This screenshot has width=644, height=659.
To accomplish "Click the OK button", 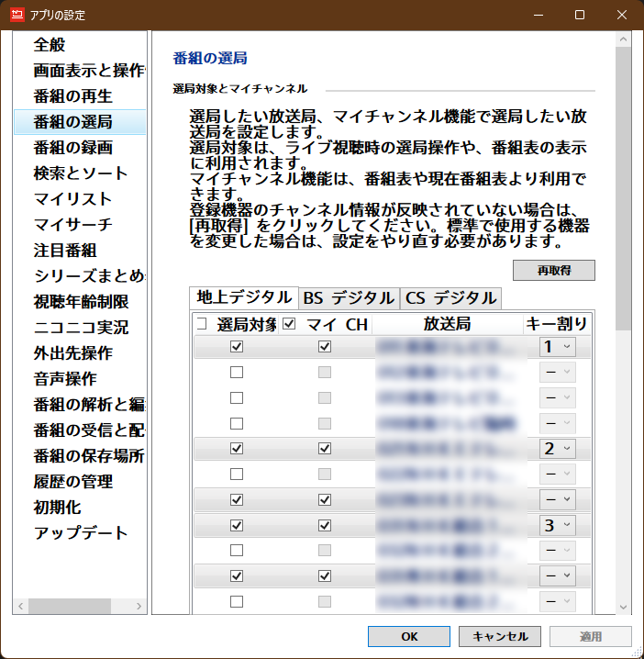I will point(409,636).
